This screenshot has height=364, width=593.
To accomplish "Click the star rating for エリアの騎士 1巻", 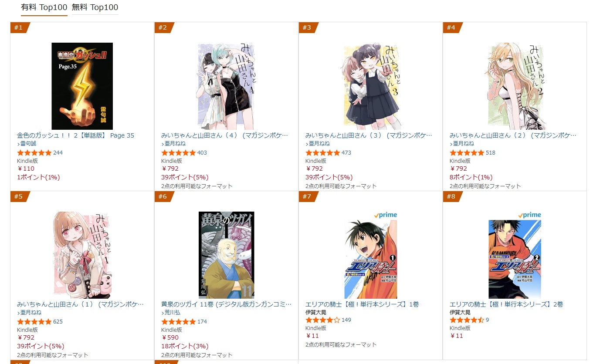I will pyautogui.click(x=322, y=320).
